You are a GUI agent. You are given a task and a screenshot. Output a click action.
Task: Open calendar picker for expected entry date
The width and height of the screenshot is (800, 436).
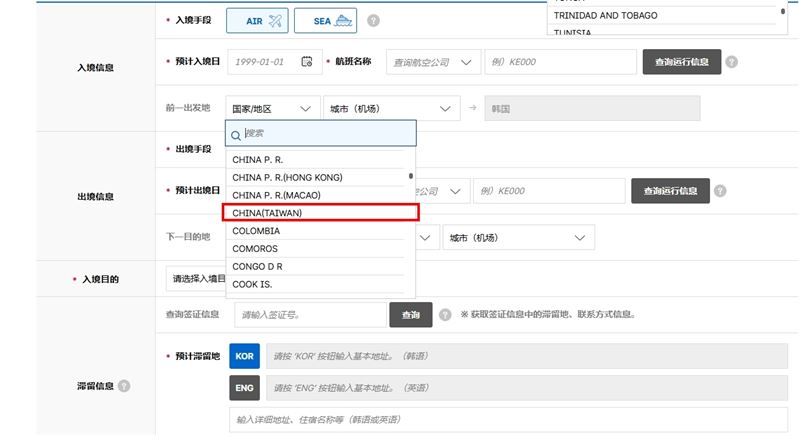click(x=307, y=62)
